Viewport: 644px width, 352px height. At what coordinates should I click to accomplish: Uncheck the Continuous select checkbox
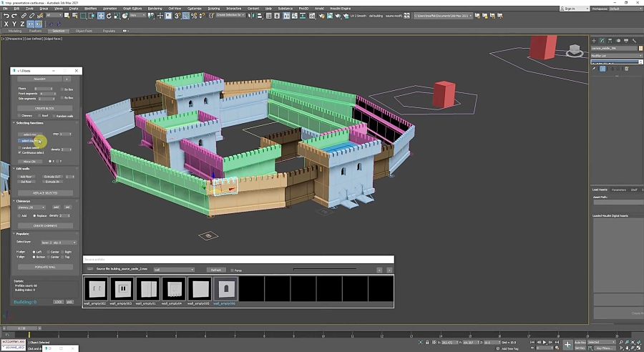click(x=19, y=152)
